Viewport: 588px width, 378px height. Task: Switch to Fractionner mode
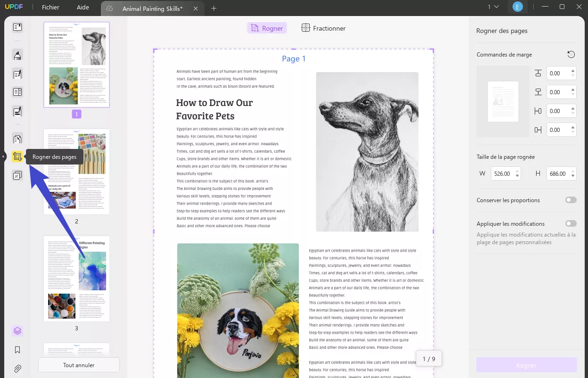coord(323,28)
